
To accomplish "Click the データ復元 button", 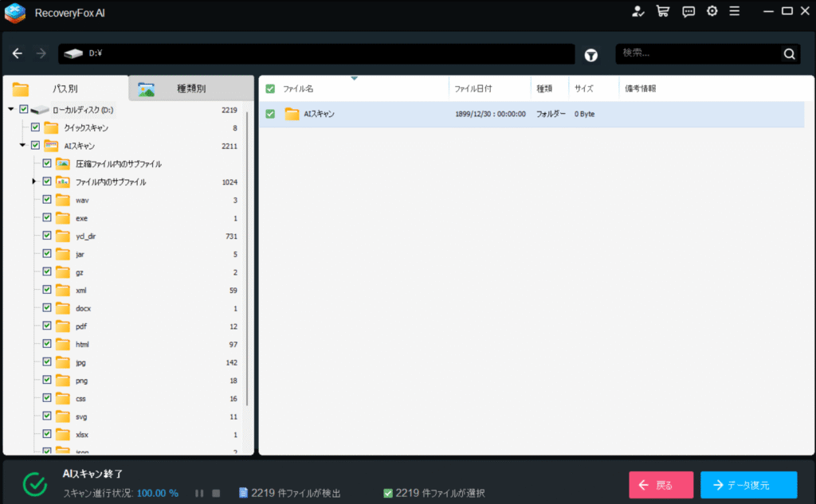I will tap(748, 485).
